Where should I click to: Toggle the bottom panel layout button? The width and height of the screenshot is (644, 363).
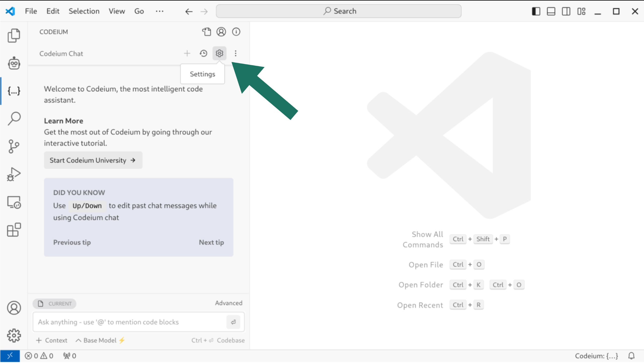pyautogui.click(x=551, y=11)
